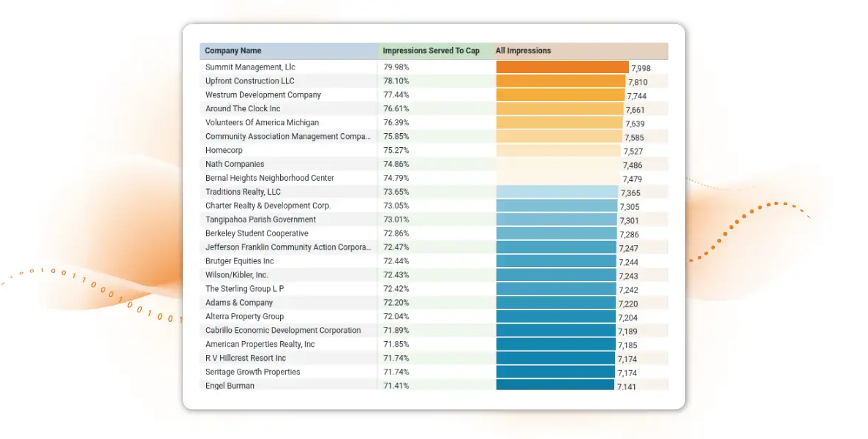
Task: Click the 75.85% percentage cell
Action: coord(396,136)
